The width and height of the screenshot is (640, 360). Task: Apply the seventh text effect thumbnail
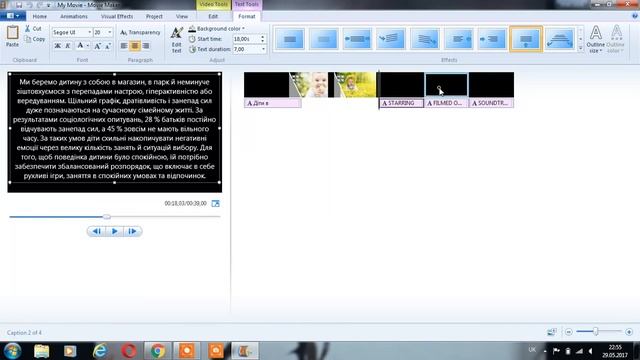coord(492,39)
